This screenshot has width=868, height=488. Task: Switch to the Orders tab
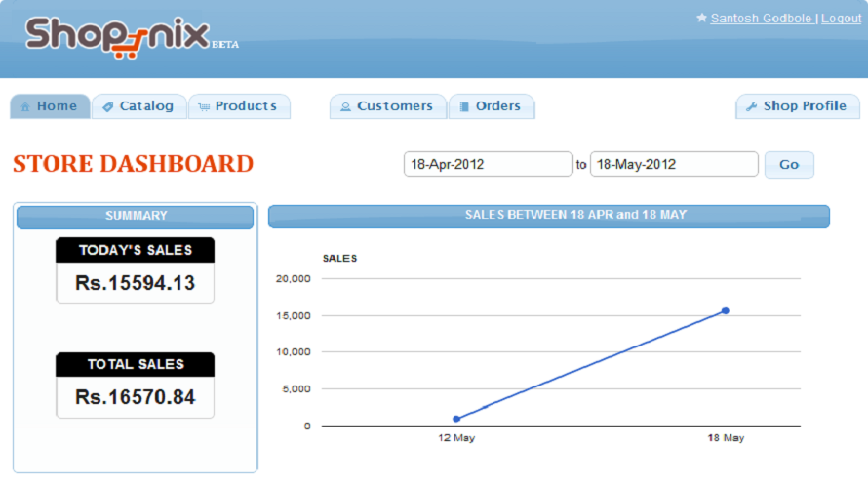pos(492,106)
